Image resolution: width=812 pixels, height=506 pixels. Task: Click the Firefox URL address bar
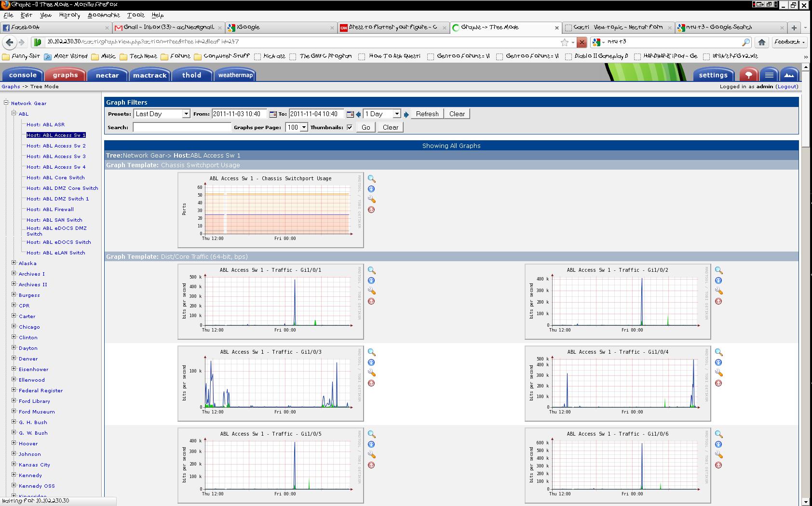pyautogui.click(x=304, y=42)
